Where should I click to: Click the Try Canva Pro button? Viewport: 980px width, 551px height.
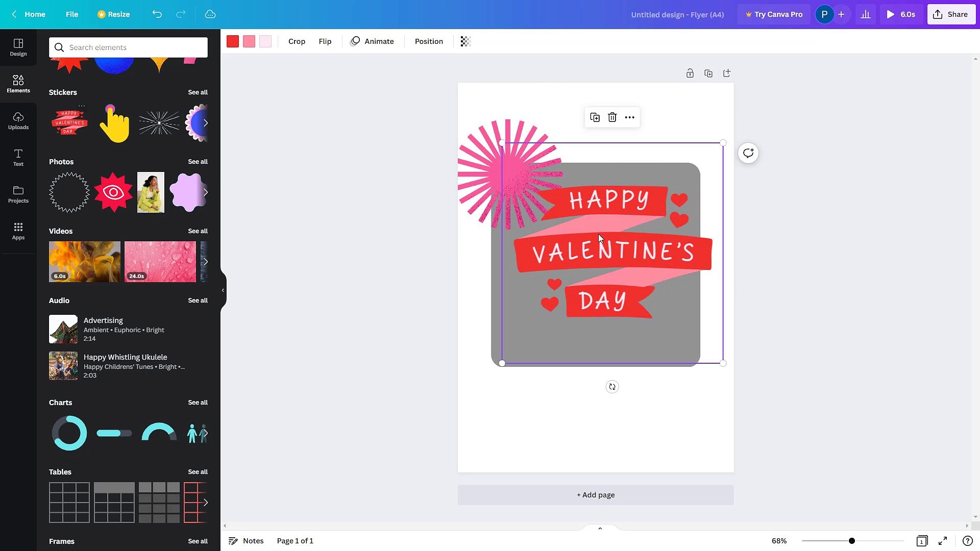tap(774, 14)
